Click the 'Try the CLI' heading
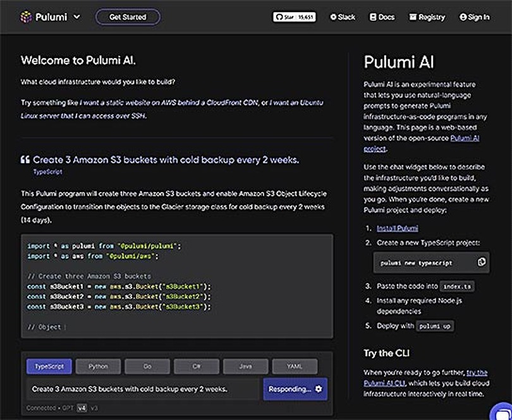 pos(387,353)
